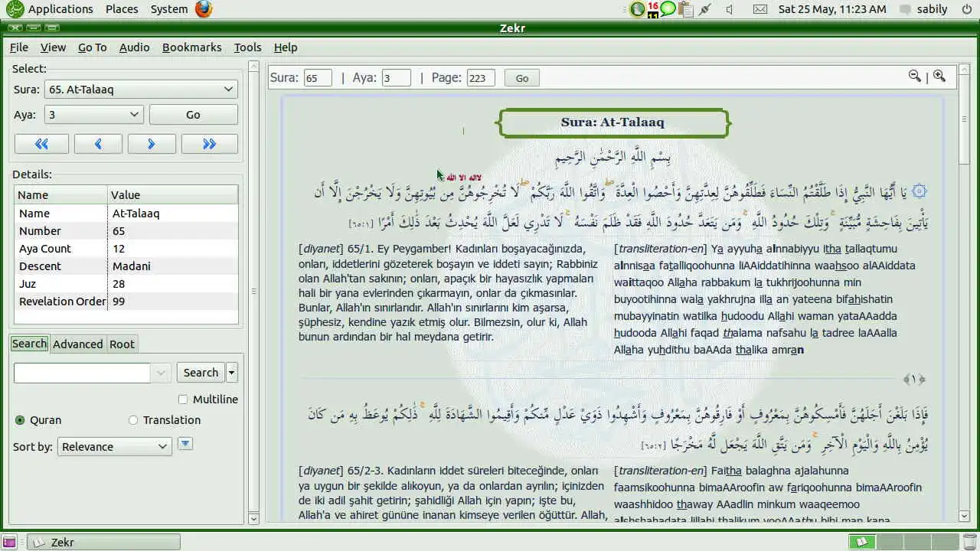
Task: Click the Name column header
Action: (60, 195)
